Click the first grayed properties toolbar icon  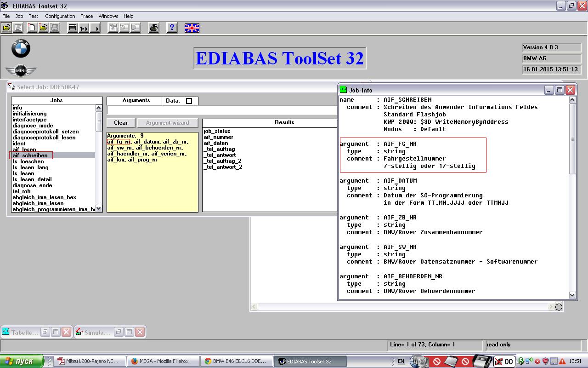113,28
